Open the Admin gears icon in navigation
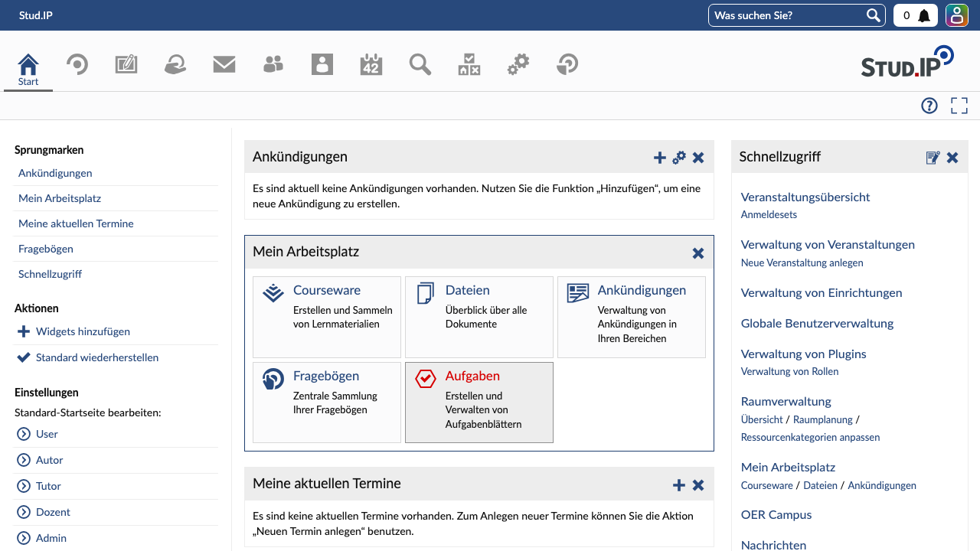This screenshot has width=980, height=551. (x=518, y=64)
